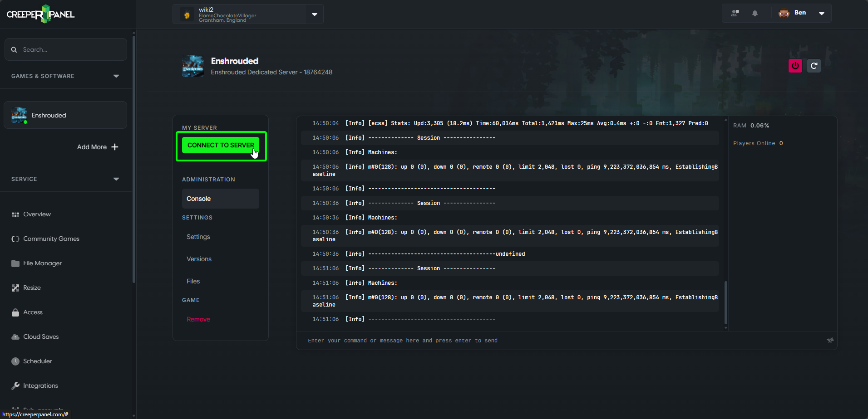
Task: Click the sidebar vertical scrollbar
Action: click(x=133, y=159)
